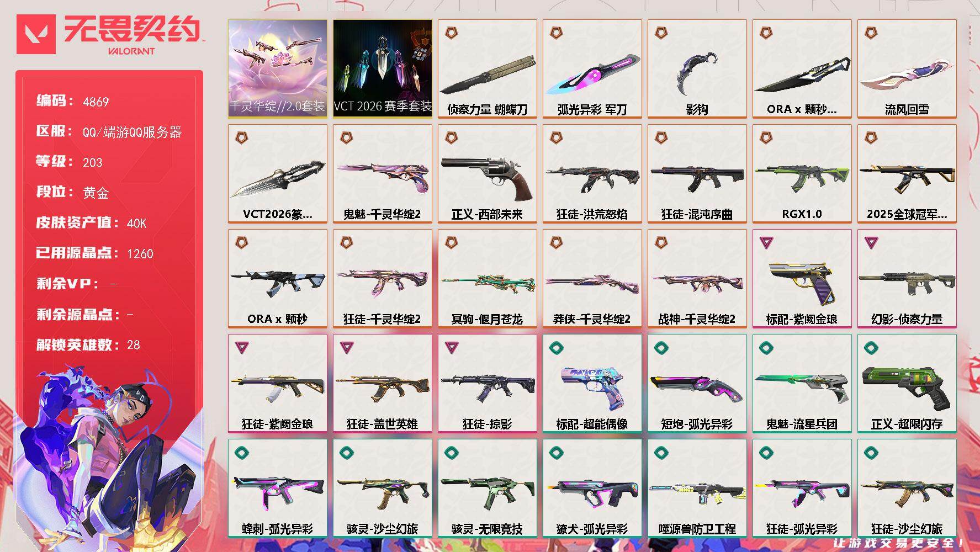Viewport: 980px width, 552px height.
Task: Choose the 标配-紫阙金琅 pistol skin
Action: pyautogui.click(x=802, y=278)
